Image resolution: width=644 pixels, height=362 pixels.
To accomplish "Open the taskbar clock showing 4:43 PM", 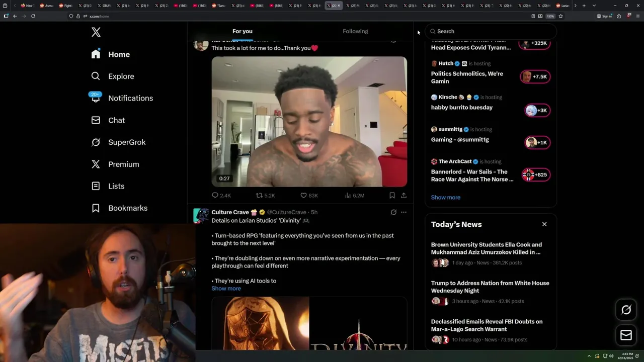I will [625, 356].
